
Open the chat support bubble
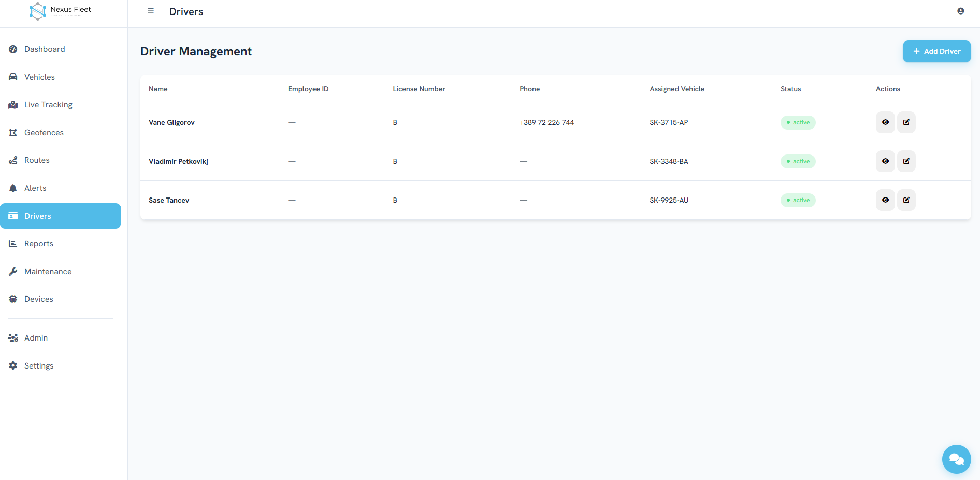tap(956, 459)
